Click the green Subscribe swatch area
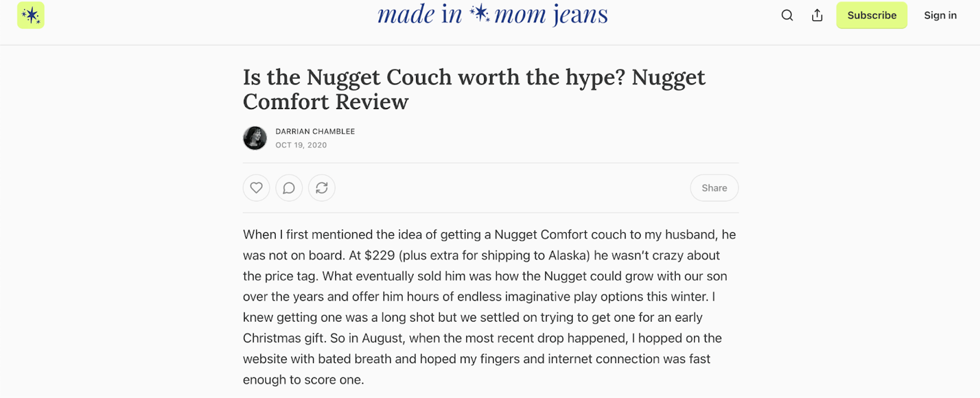Screen dimensions: 980x398 [872, 15]
